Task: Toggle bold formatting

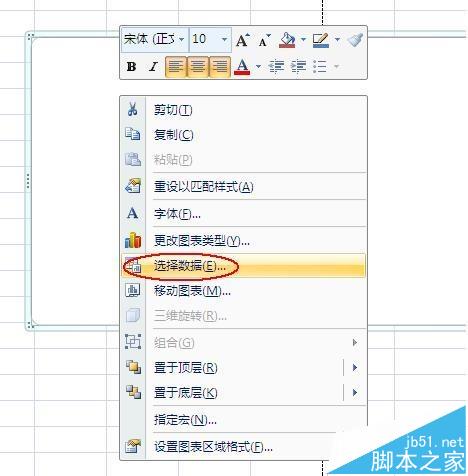Action: (x=131, y=67)
